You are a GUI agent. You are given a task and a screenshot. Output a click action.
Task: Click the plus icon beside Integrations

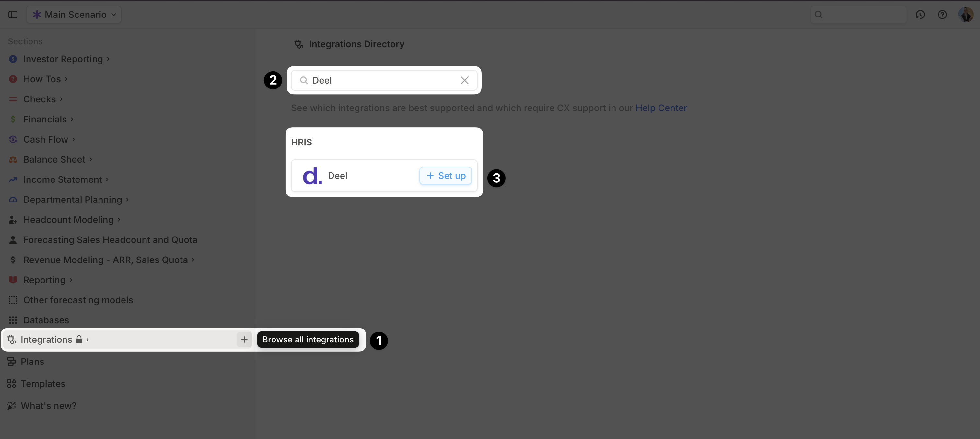pyautogui.click(x=244, y=339)
